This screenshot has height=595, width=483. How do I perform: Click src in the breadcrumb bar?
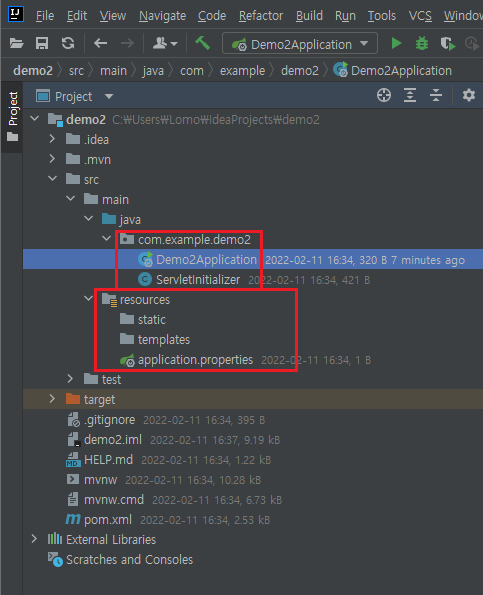tap(76, 71)
